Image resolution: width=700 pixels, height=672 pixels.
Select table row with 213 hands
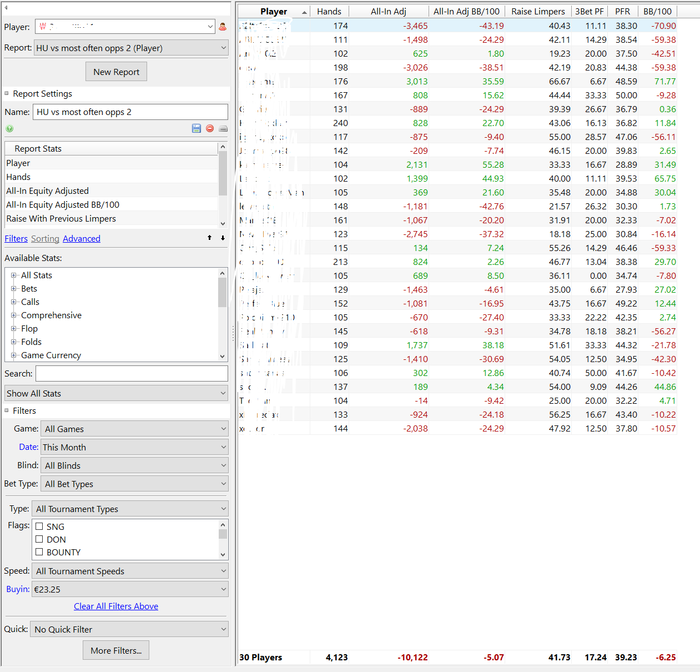pyautogui.click(x=458, y=262)
